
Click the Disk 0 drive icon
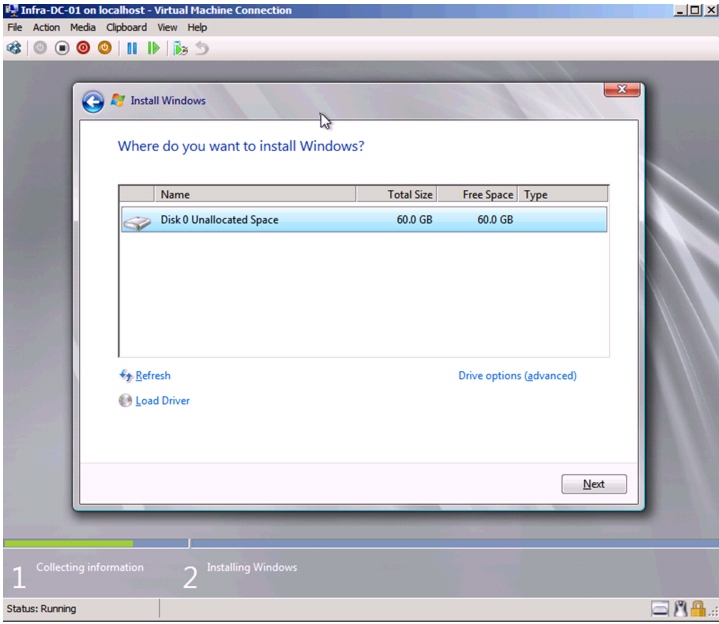click(137, 222)
